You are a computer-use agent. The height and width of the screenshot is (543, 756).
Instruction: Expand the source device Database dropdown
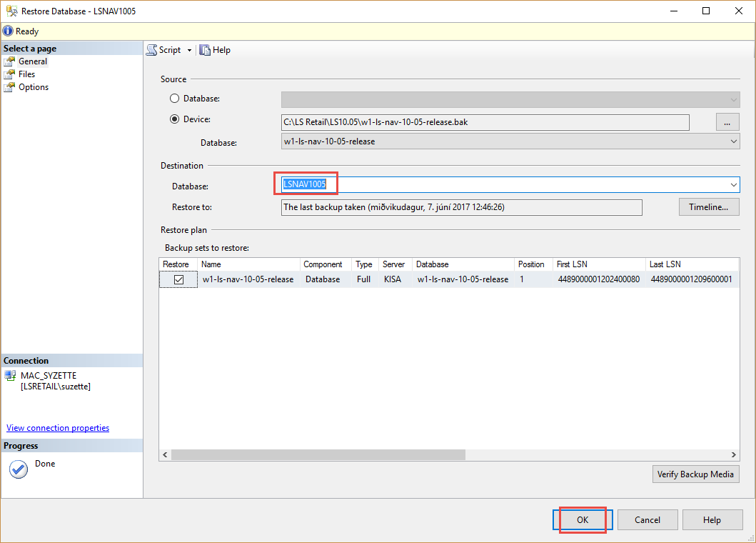tap(733, 141)
